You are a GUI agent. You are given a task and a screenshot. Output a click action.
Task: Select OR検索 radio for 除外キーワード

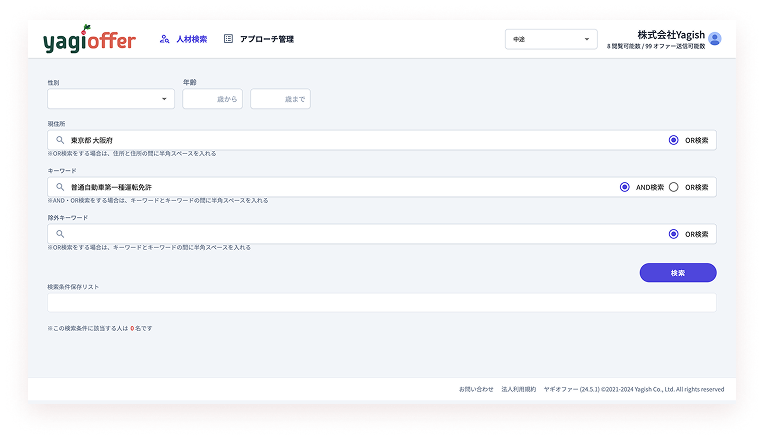[673, 234]
